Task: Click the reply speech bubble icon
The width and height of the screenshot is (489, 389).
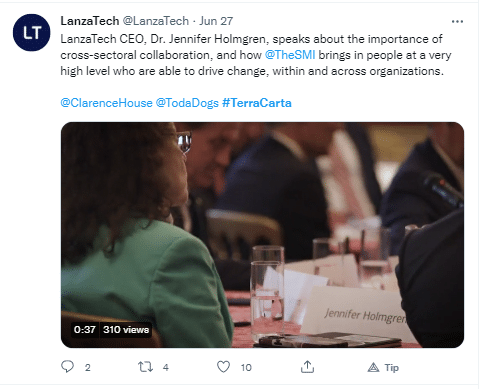Action: point(67,367)
